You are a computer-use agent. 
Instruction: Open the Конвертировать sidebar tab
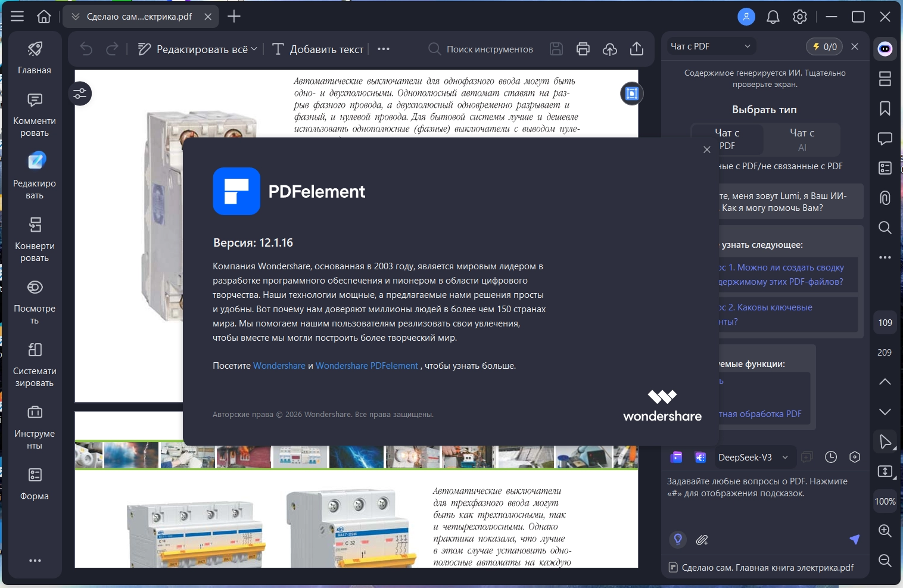(x=35, y=240)
